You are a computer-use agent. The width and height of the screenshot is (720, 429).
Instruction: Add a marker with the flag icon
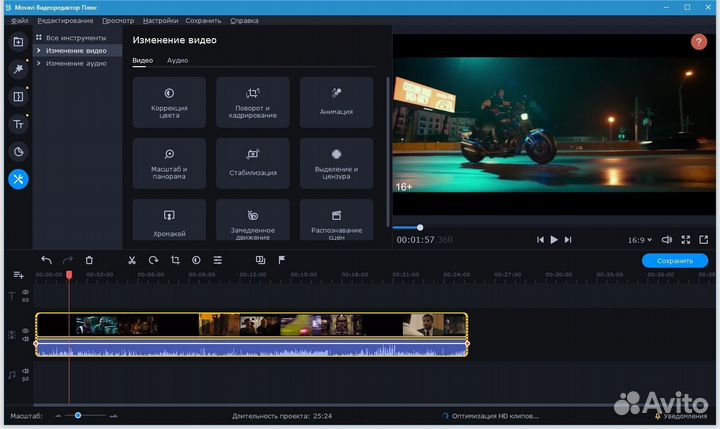click(281, 260)
